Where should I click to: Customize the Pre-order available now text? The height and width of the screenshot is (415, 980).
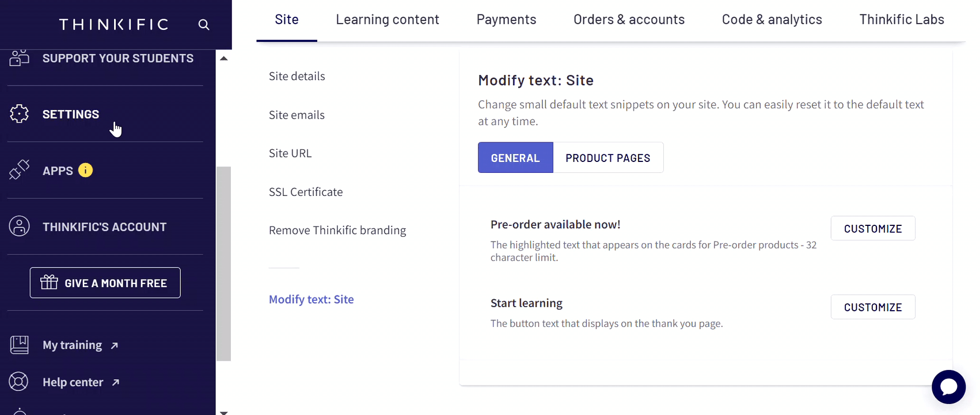point(873,228)
